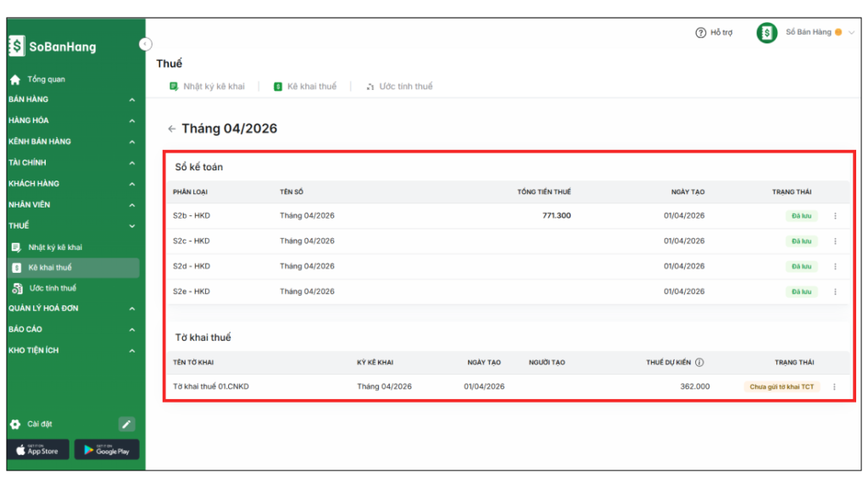Collapse the sidebar with the arrow handle
Screen dimensions: 868x489
(x=145, y=44)
